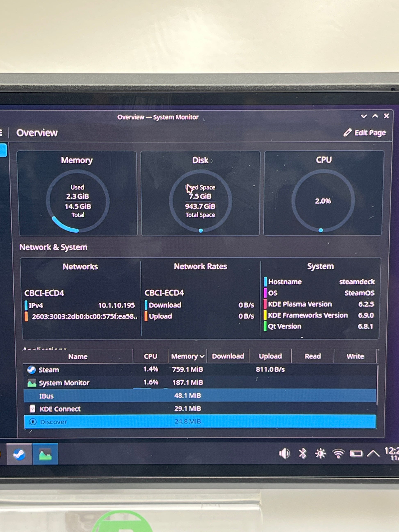Click the Steam icon in the taskbar
The image size is (399, 532).
(x=19, y=454)
